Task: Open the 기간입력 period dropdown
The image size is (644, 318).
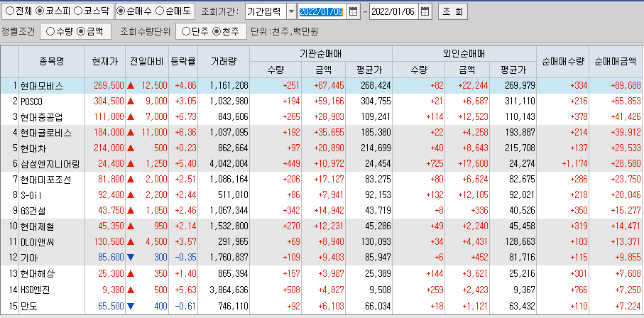Action: tap(291, 12)
